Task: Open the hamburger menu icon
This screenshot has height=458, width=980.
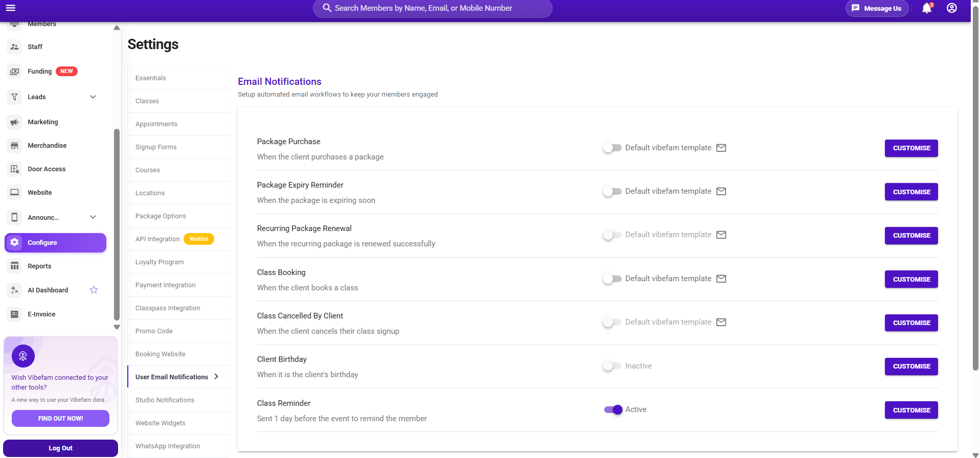Action: click(10, 8)
